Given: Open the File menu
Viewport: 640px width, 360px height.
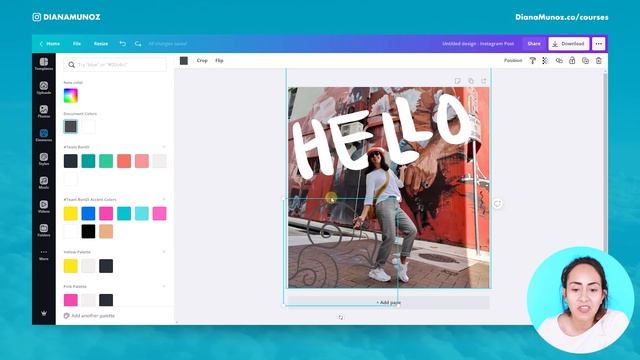Looking at the screenshot, I should (77, 44).
